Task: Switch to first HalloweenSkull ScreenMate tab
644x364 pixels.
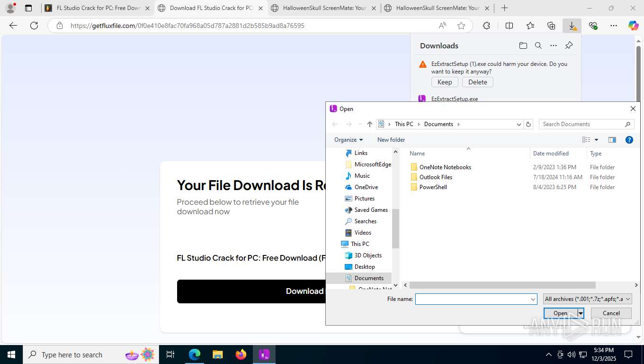Action: point(324,8)
